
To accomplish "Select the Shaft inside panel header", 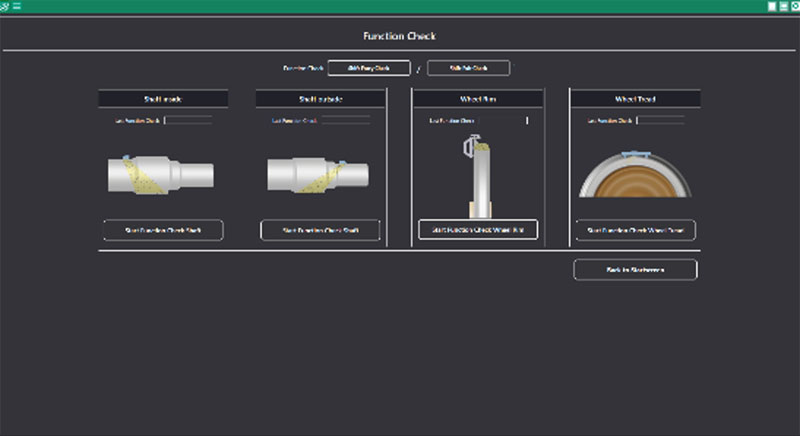I will point(163,99).
